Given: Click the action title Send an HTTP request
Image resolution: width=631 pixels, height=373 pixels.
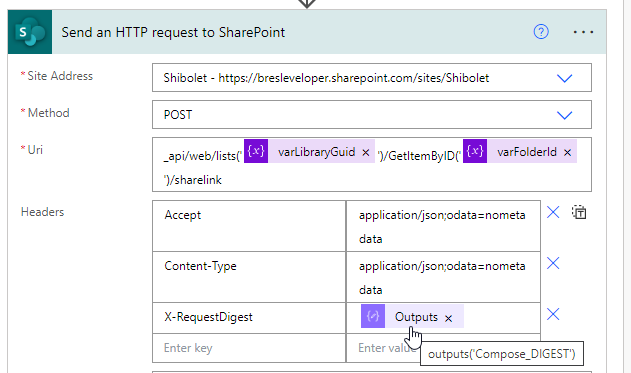Looking at the screenshot, I should click(x=173, y=32).
